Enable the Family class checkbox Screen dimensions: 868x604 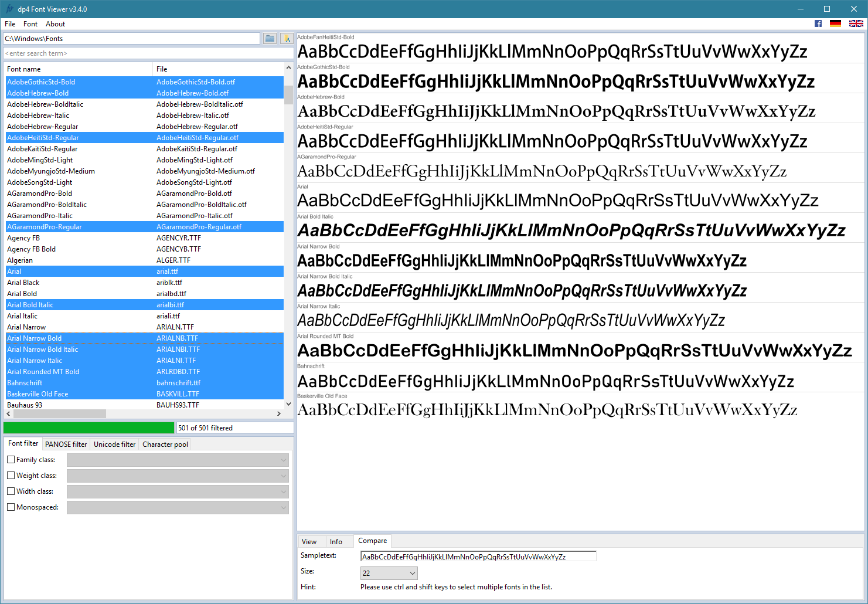tap(11, 460)
